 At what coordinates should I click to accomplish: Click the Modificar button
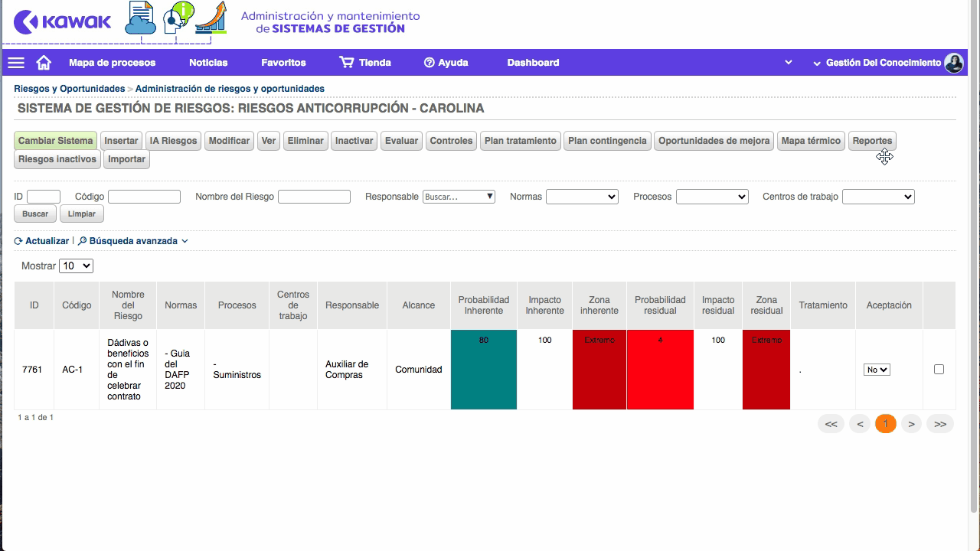(229, 141)
